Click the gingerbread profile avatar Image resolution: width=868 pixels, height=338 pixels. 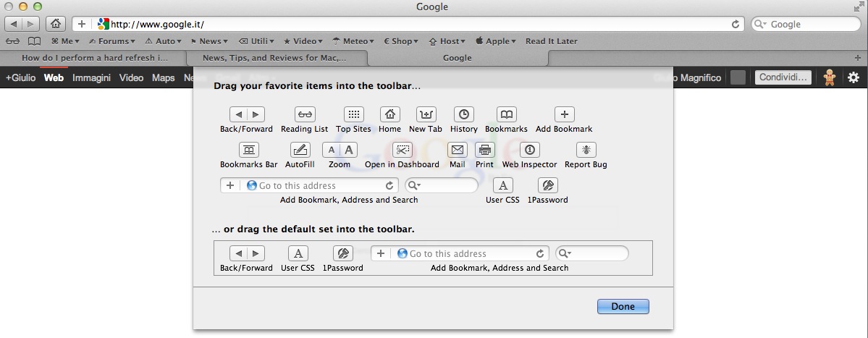(830, 77)
